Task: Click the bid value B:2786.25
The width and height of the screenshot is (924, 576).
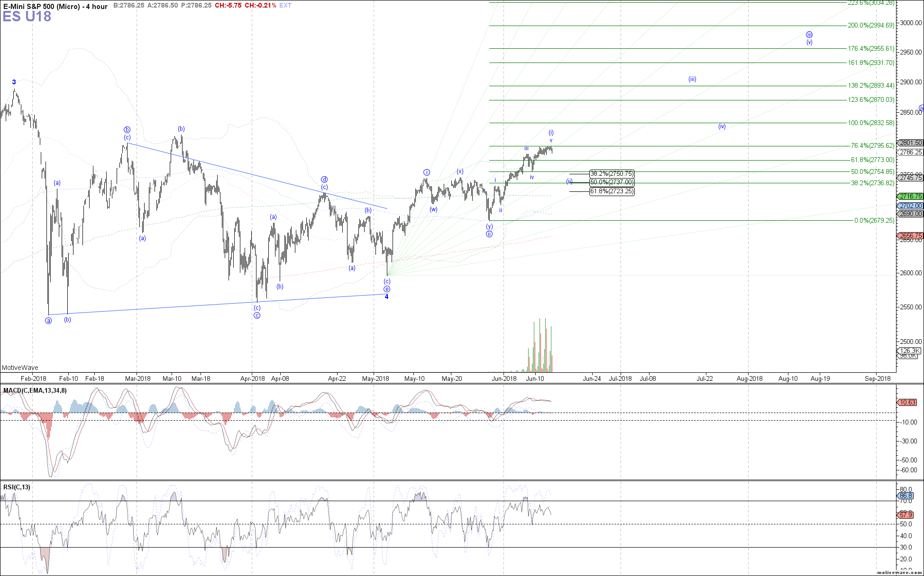Action: [x=129, y=6]
